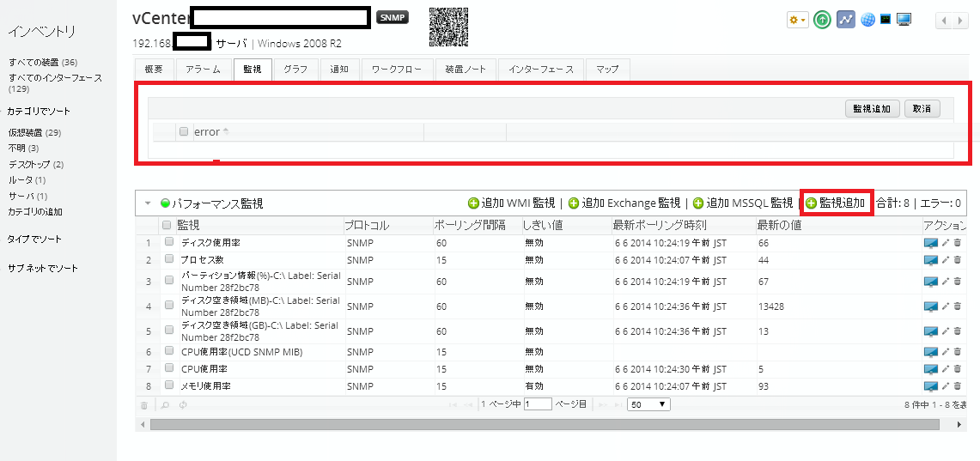Image resolution: width=980 pixels, height=461 pixels.
Task: Check the CPU使用率(UCD SNMP MIB) row checkbox
Action: (168, 351)
